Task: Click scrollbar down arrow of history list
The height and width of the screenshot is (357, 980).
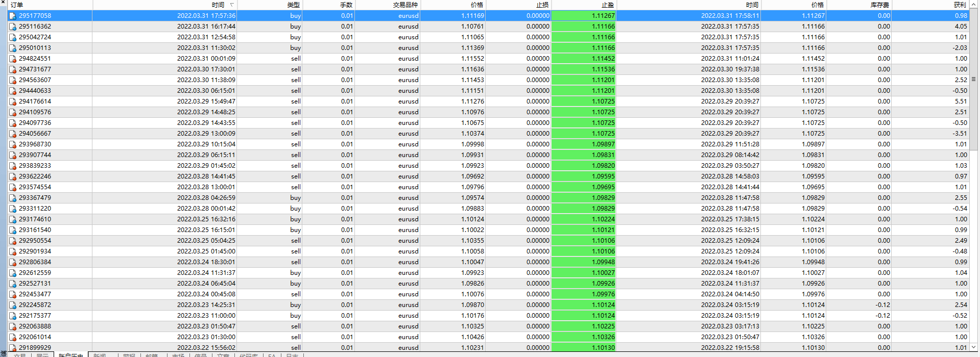Action: coord(973,347)
